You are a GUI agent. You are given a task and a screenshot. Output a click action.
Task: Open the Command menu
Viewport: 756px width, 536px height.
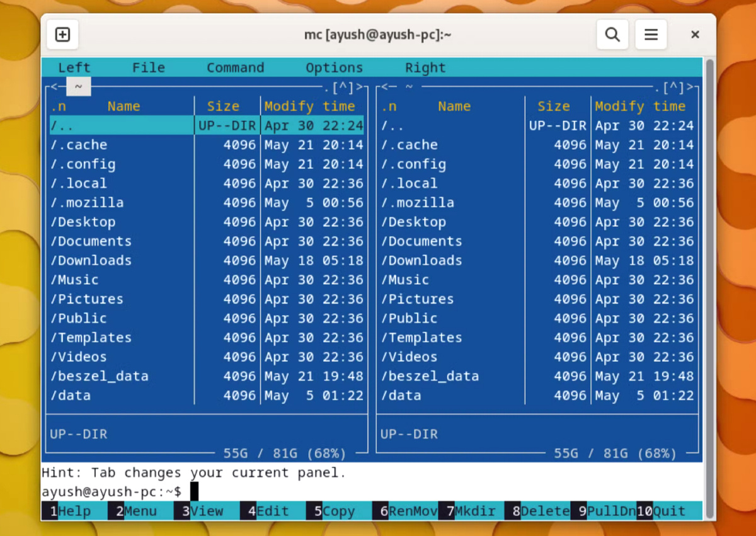(x=236, y=67)
